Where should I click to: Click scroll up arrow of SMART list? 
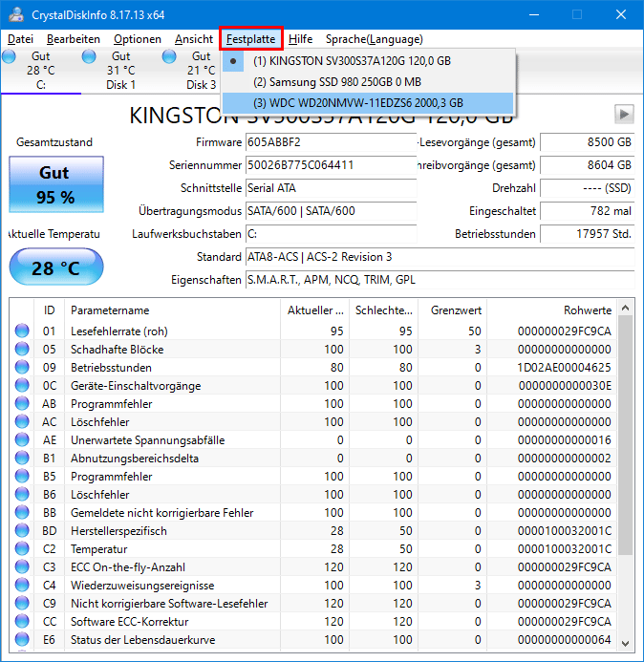coord(626,309)
